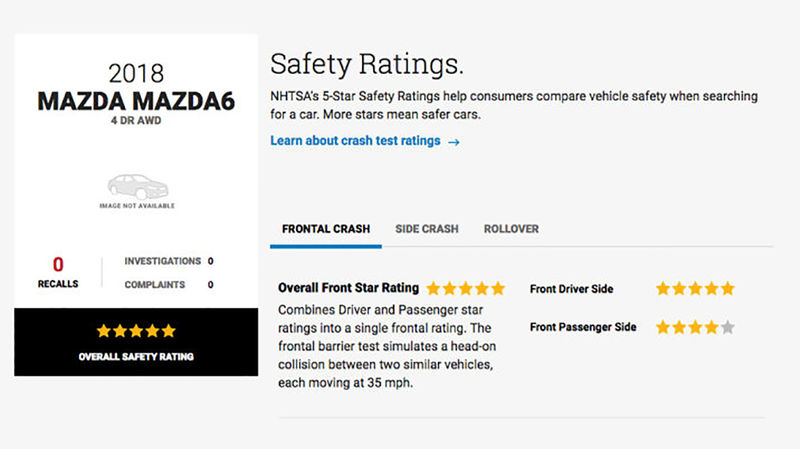Click the Front Passenger Side star rating
The height and width of the screenshot is (449, 800).
pos(694,327)
